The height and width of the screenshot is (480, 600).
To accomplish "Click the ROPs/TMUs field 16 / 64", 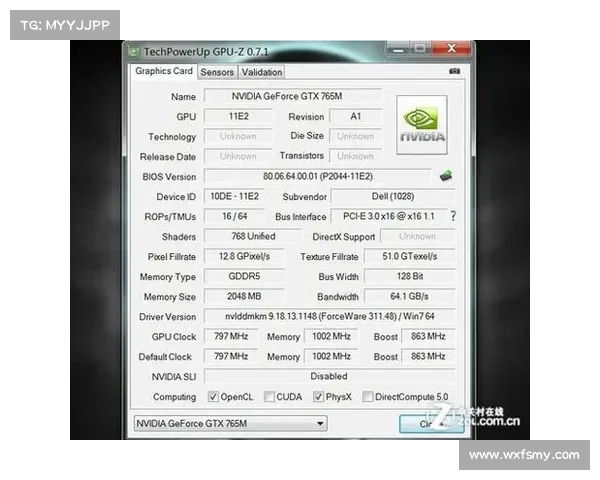I will 234,216.
